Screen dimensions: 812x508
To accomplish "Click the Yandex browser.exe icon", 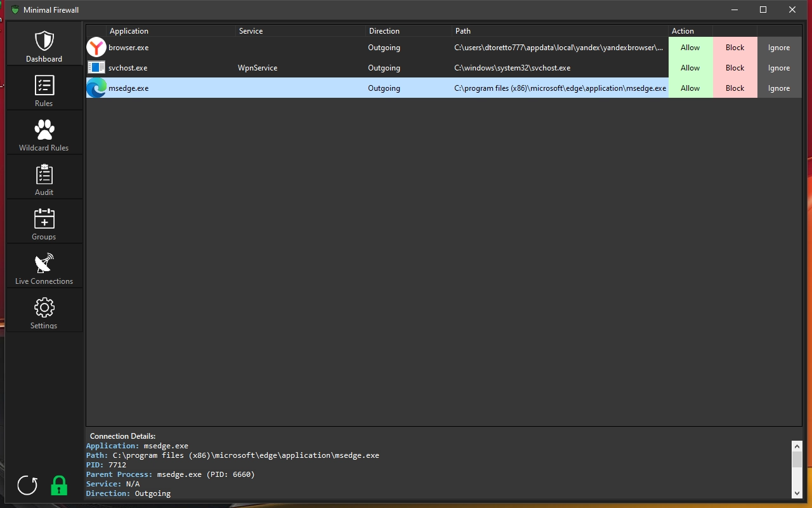I will click(x=96, y=47).
